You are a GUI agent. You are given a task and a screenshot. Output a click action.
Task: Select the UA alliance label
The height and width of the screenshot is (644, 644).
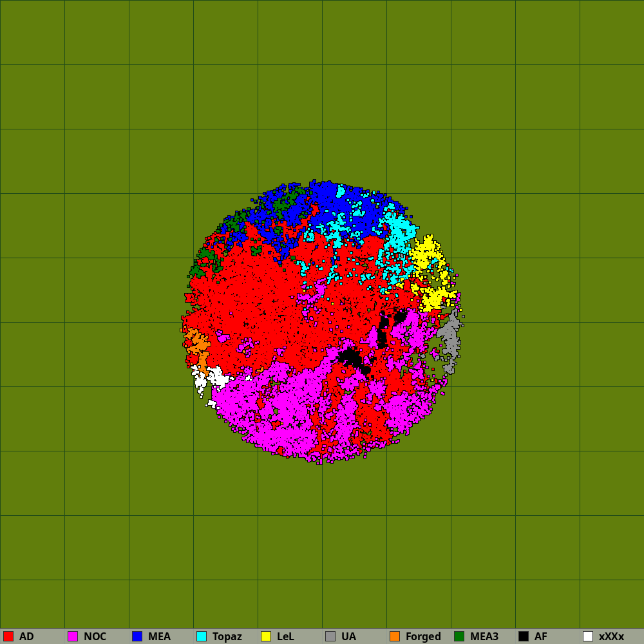click(x=348, y=637)
